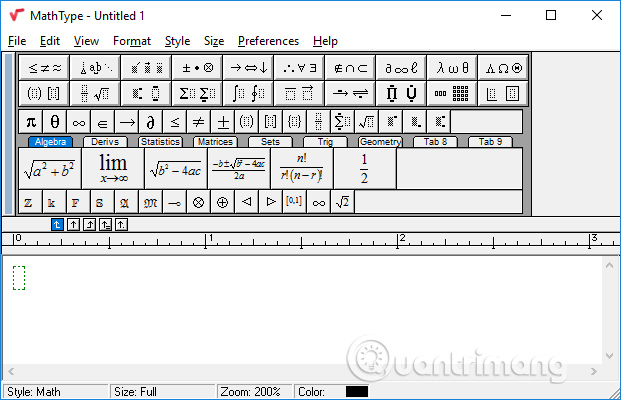
Task: Open the spaces and ellipses palette
Action: (95, 68)
